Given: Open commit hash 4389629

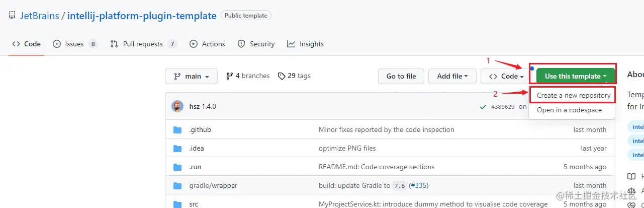Looking at the screenshot, I should point(503,107).
